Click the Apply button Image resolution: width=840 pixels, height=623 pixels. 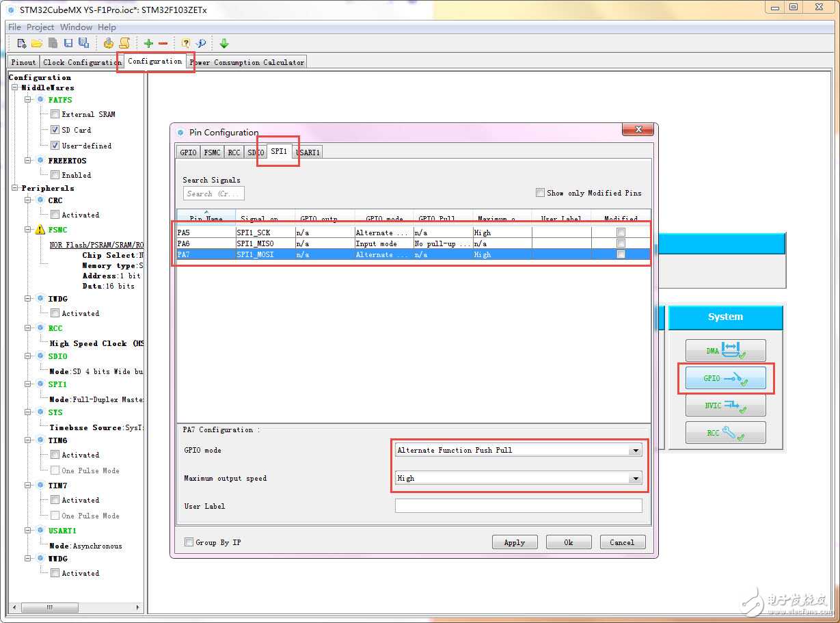coord(514,542)
